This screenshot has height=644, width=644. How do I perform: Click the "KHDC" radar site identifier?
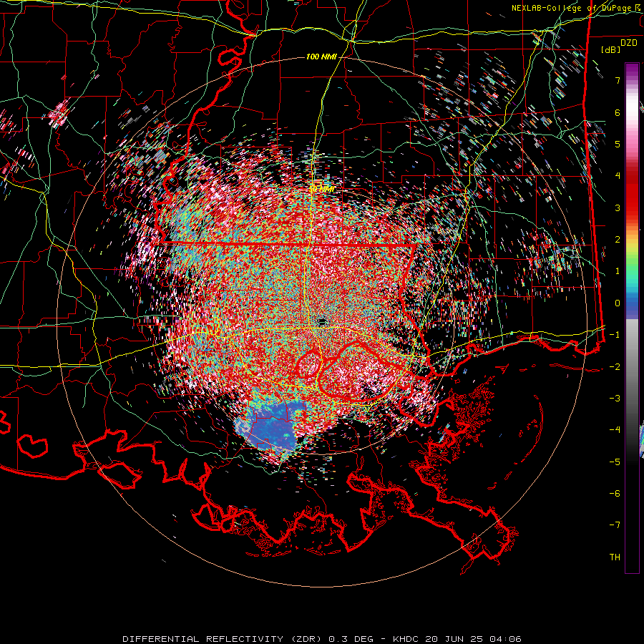coord(406,639)
